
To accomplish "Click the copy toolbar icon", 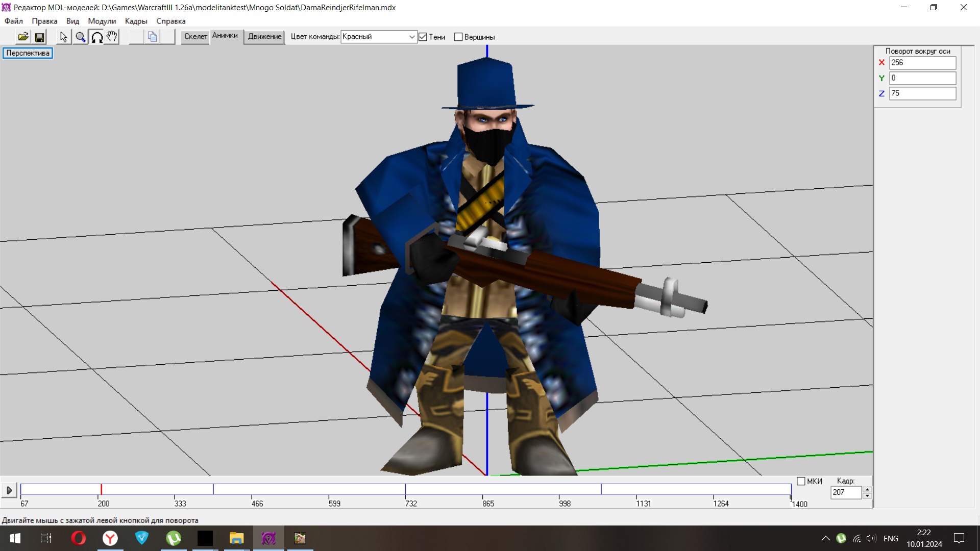I will click(152, 37).
